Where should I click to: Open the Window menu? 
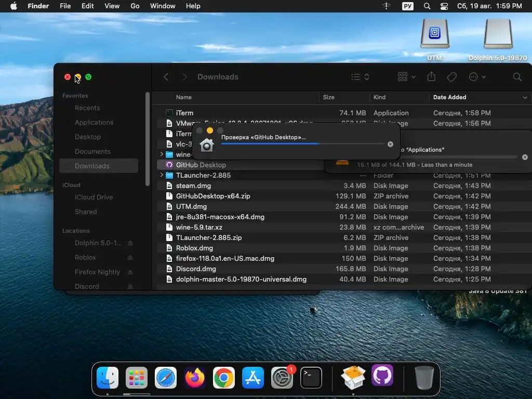tap(163, 6)
